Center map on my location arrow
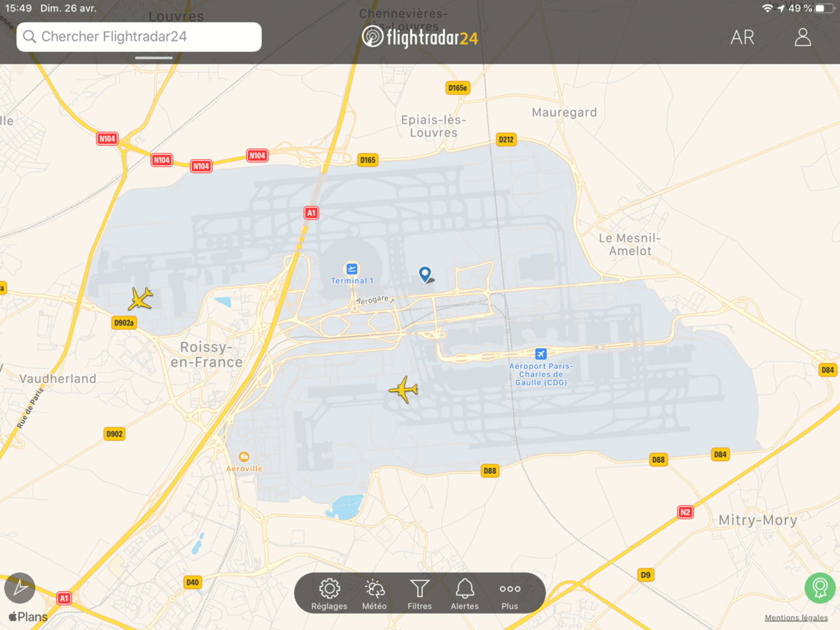Screen dimensions: 840x630 click(20, 588)
